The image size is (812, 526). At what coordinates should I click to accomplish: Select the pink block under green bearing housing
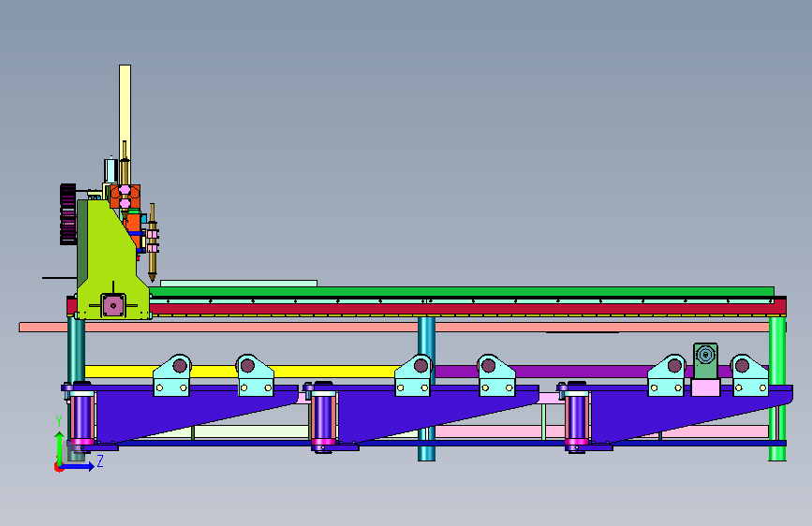coord(705,387)
